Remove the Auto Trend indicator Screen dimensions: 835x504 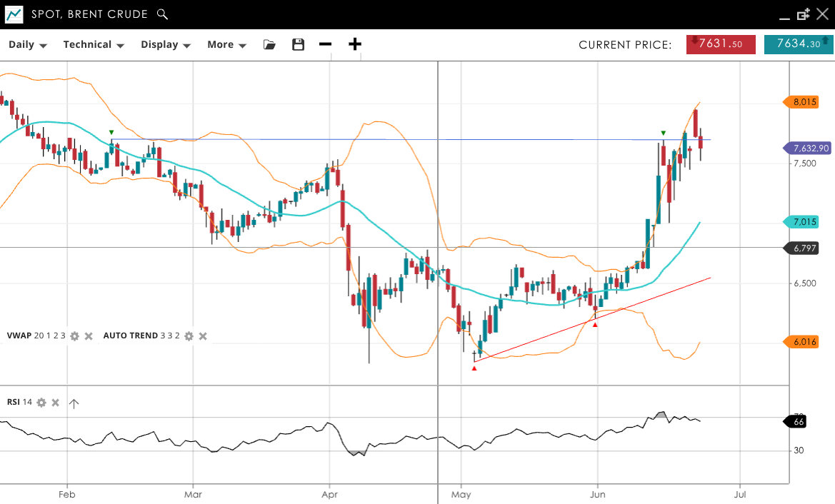203,336
